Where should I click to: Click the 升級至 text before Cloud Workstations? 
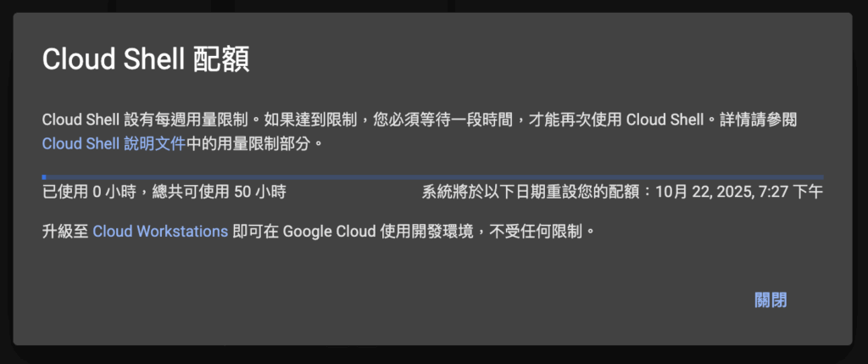tap(64, 231)
